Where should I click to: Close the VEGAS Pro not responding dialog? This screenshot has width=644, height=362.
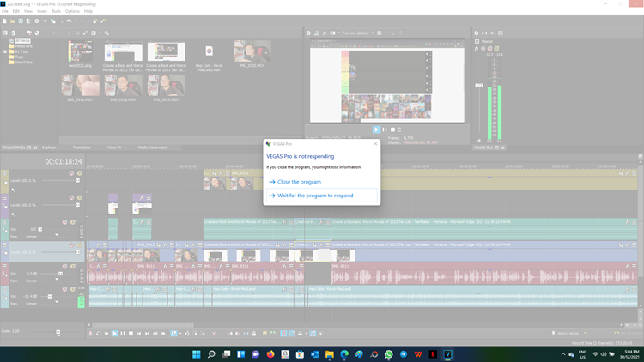tap(375, 143)
